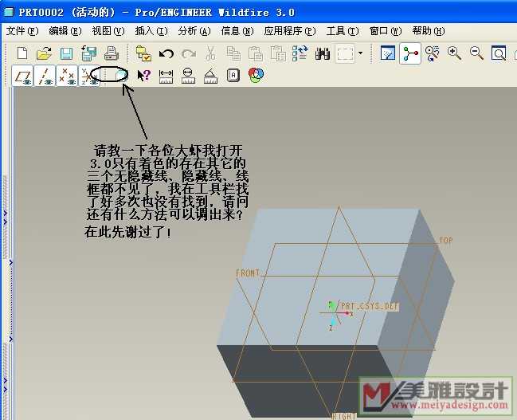
Task: Click the Save a Copy double-disk icon
Action: coord(88,53)
